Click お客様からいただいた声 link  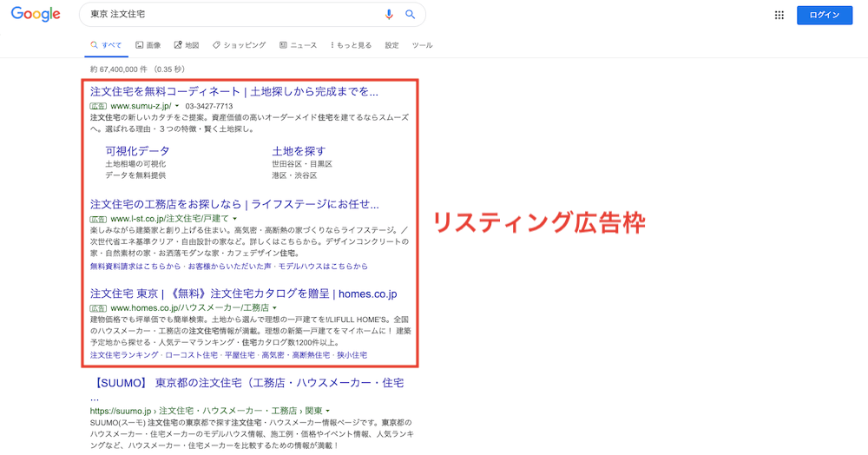click(230, 267)
